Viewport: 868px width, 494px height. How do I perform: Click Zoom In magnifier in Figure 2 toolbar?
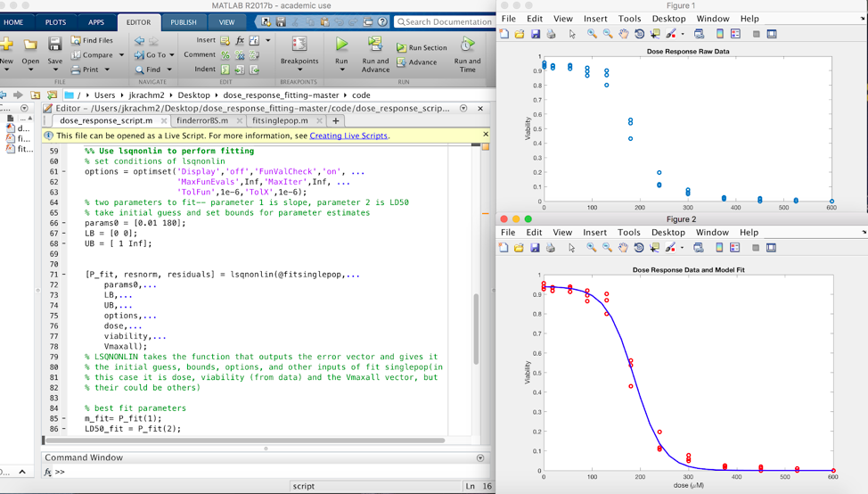[591, 248]
